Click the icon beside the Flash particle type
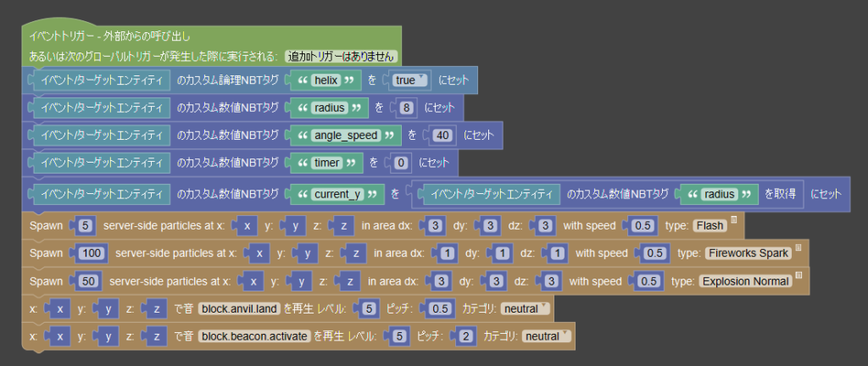Screen dimensions: 868x366 735,221
